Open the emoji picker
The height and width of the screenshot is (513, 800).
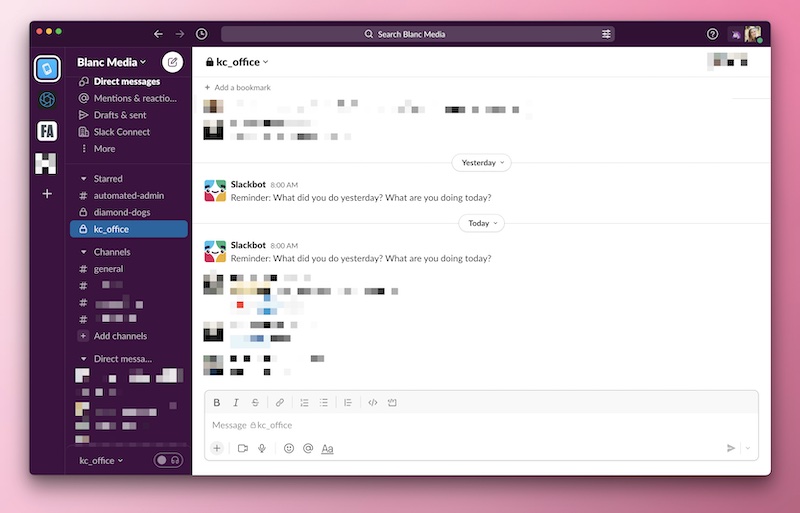[289, 448]
